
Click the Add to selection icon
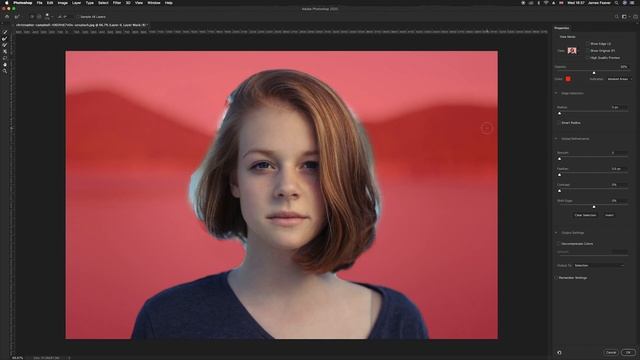pos(32,17)
